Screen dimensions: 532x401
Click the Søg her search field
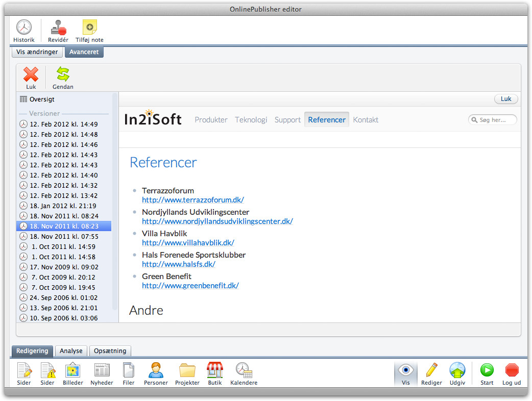click(x=496, y=120)
